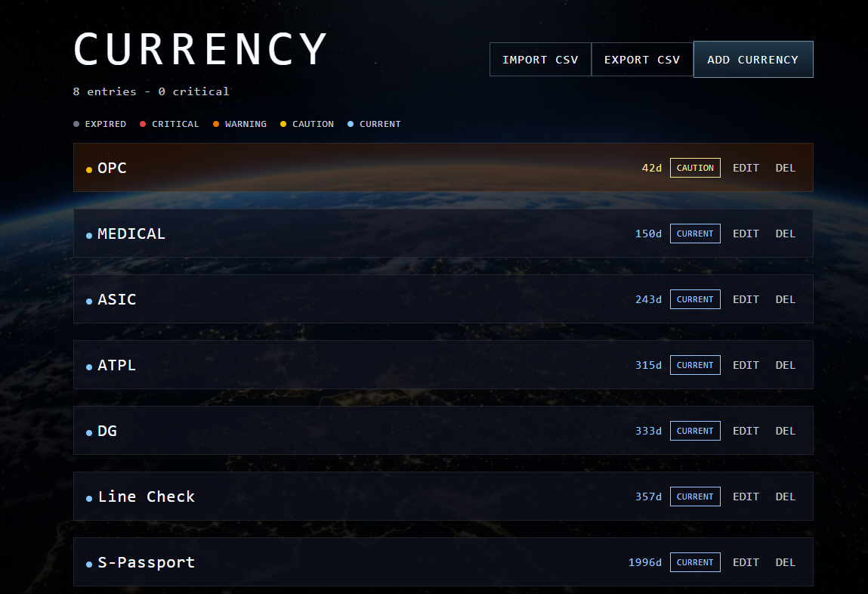The image size is (868, 594).
Task: Click the blue status dot beside Line Check
Action: tap(89, 499)
